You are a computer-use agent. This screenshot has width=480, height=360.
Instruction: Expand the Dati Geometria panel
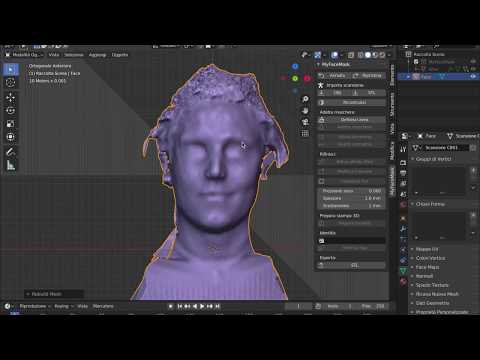(413, 303)
